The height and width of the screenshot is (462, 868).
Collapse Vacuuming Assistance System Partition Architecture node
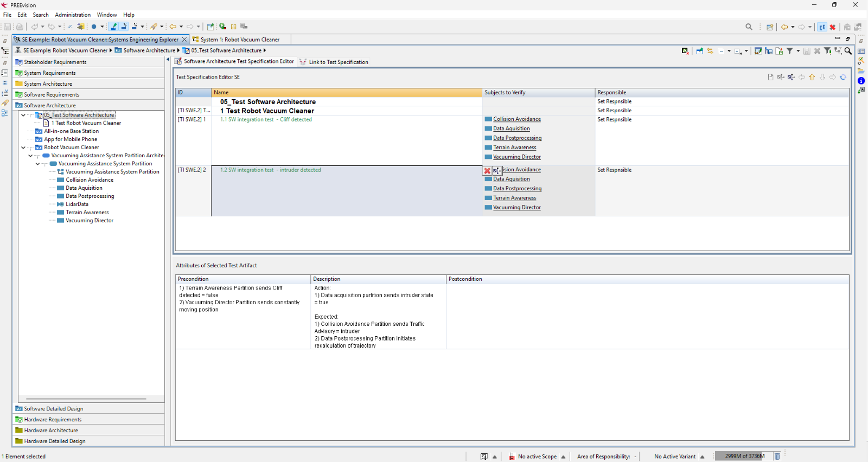coord(30,156)
